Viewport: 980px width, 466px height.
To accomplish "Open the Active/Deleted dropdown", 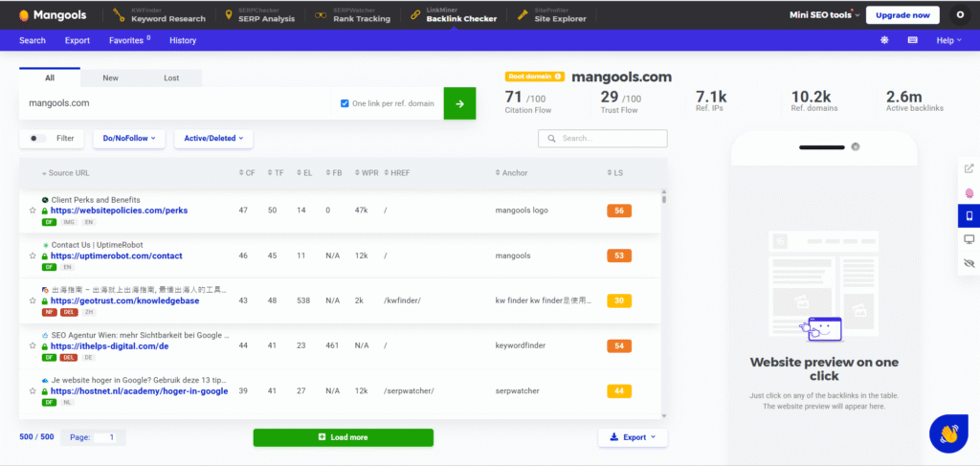I will tap(213, 139).
